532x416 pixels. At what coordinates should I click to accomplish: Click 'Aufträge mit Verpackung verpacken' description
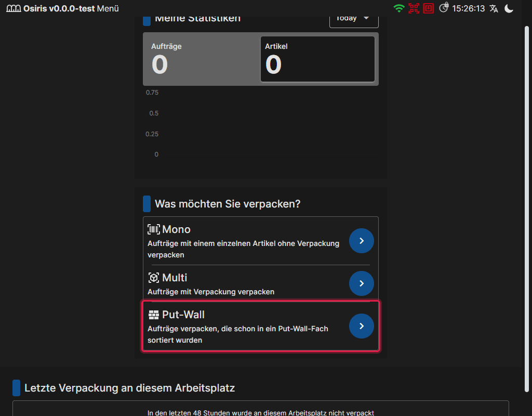pyautogui.click(x=211, y=292)
